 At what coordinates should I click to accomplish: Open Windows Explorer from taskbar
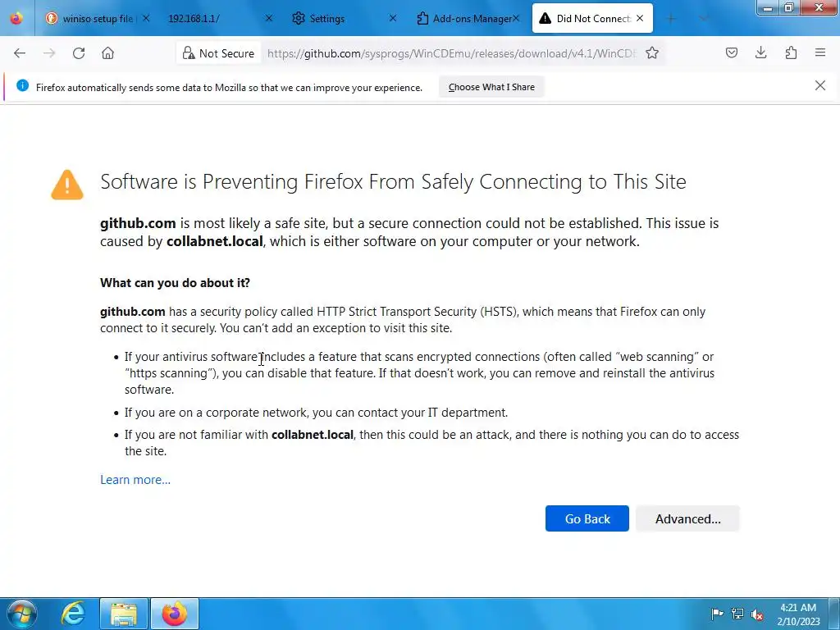pos(124,614)
